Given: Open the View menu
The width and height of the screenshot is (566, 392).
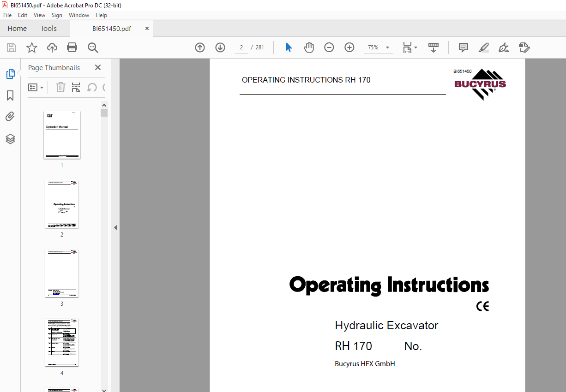Looking at the screenshot, I should pyautogui.click(x=40, y=15).
